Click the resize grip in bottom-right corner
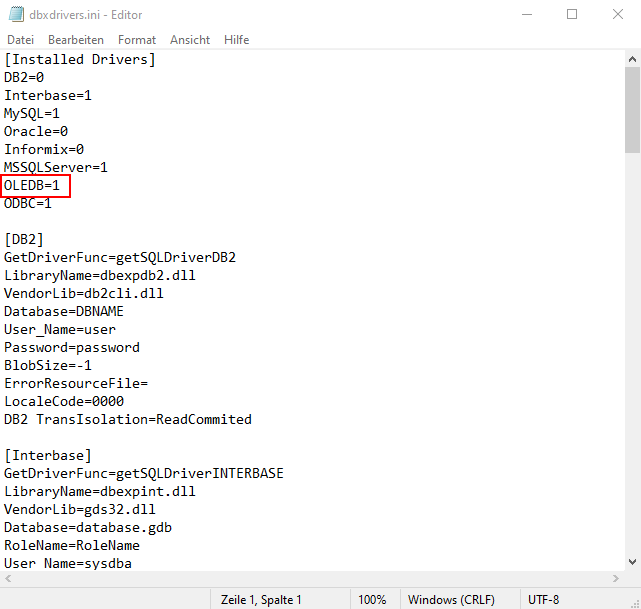 click(x=632, y=600)
